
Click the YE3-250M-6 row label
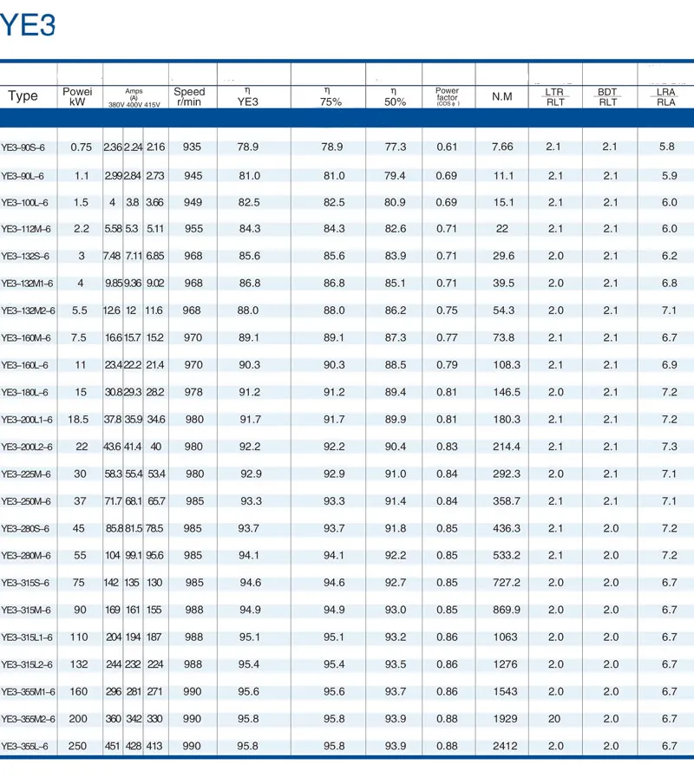point(24,500)
